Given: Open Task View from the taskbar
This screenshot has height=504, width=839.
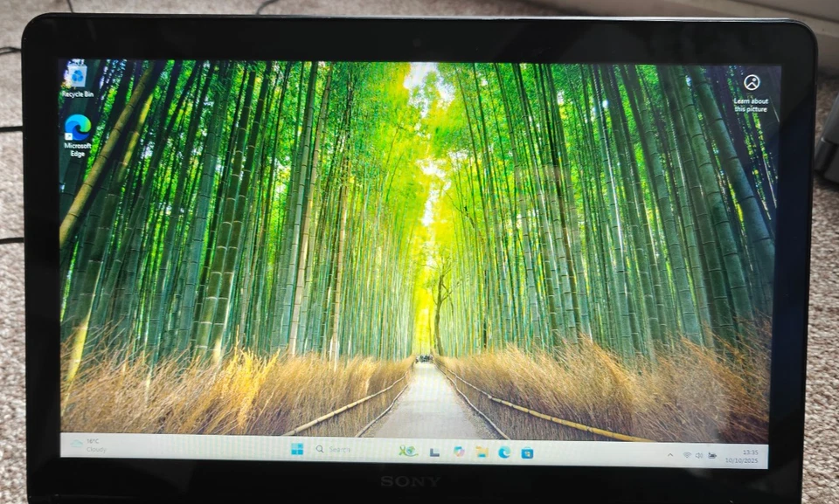Looking at the screenshot, I should tap(433, 454).
